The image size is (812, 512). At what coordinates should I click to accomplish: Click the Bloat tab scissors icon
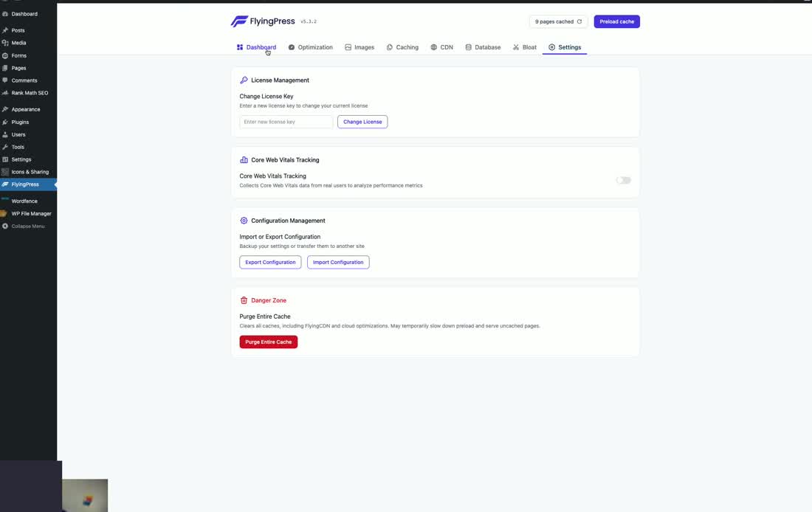[516, 47]
